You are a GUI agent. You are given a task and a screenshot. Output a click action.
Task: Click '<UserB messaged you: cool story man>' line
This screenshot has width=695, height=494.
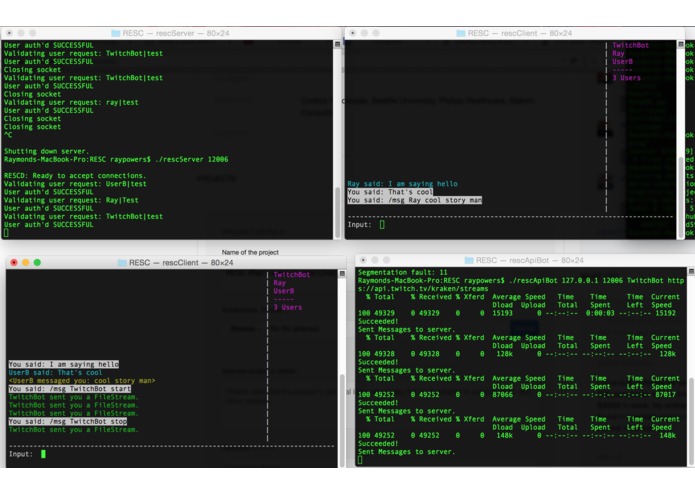pos(82,381)
